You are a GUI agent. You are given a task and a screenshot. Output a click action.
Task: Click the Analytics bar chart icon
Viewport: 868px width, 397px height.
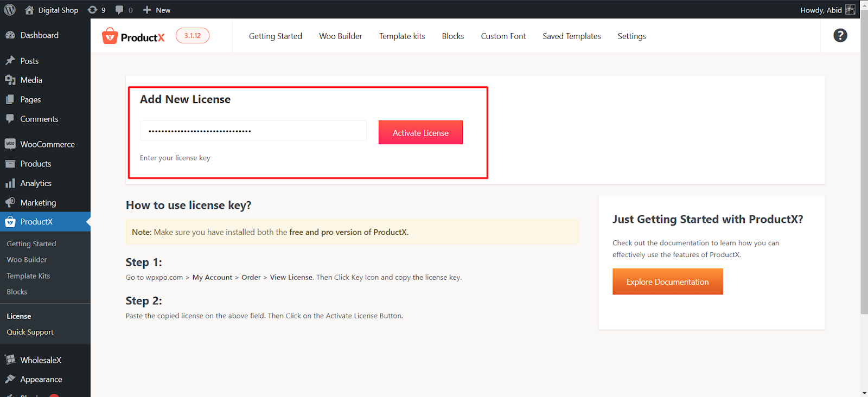click(10, 183)
